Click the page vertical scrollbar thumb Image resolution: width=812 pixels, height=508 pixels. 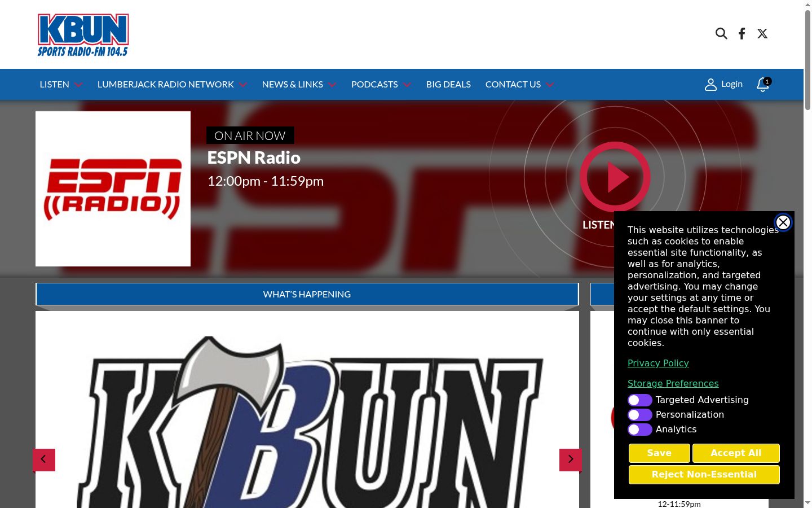point(807,59)
